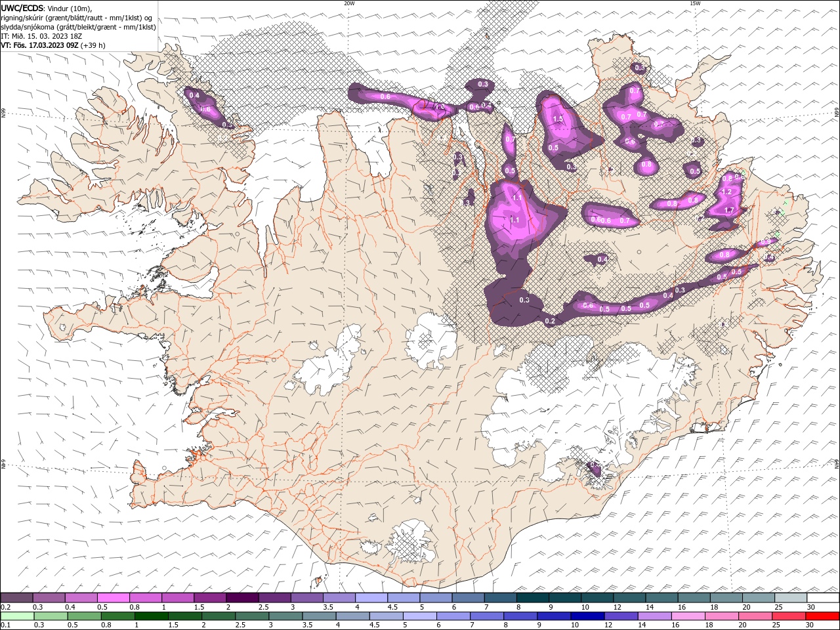This screenshot has height=630, width=840.
Task: Pick the violet swatch between 12 and 14 lower row
Action: (621, 616)
